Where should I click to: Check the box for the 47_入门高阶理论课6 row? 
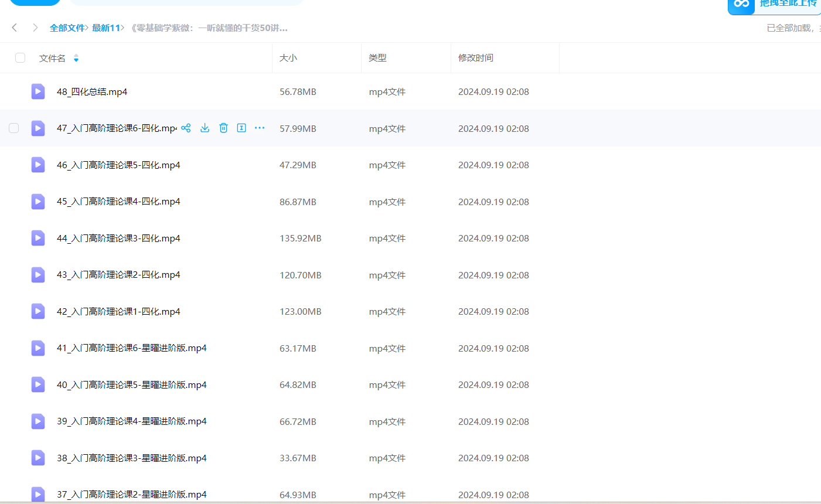[14, 128]
